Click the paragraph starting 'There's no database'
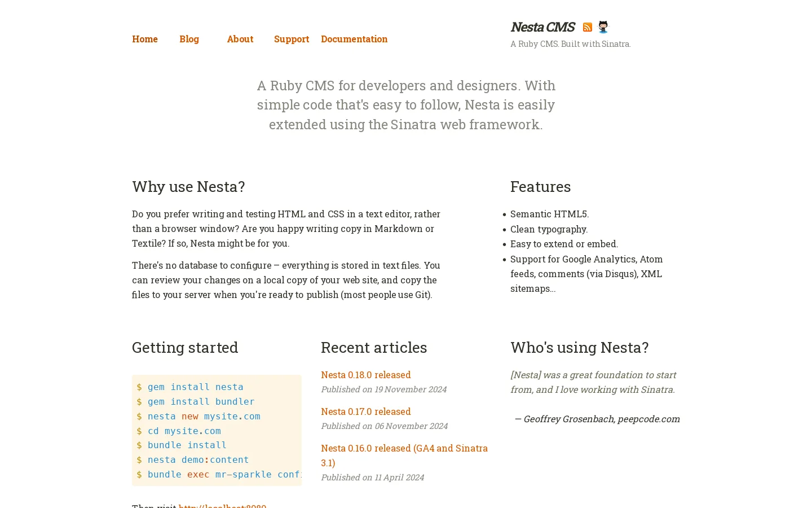The image size is (812, 508). 286,280
